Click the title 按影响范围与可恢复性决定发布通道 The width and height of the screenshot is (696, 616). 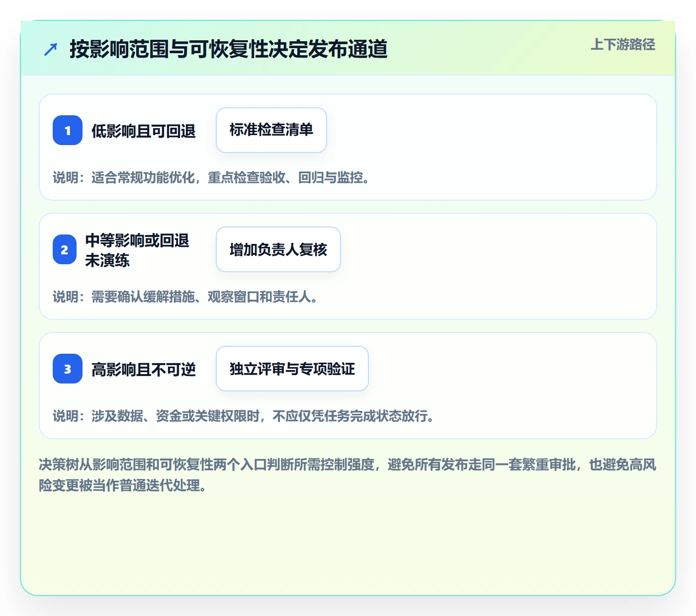[x=229, y=49]
